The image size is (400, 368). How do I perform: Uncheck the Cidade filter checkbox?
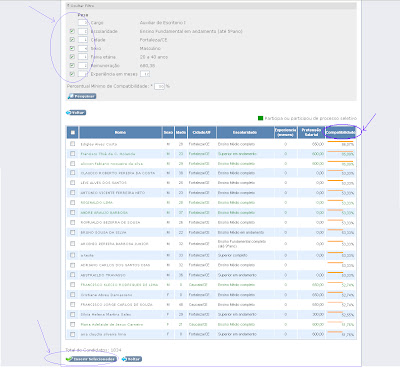point(72,40)
